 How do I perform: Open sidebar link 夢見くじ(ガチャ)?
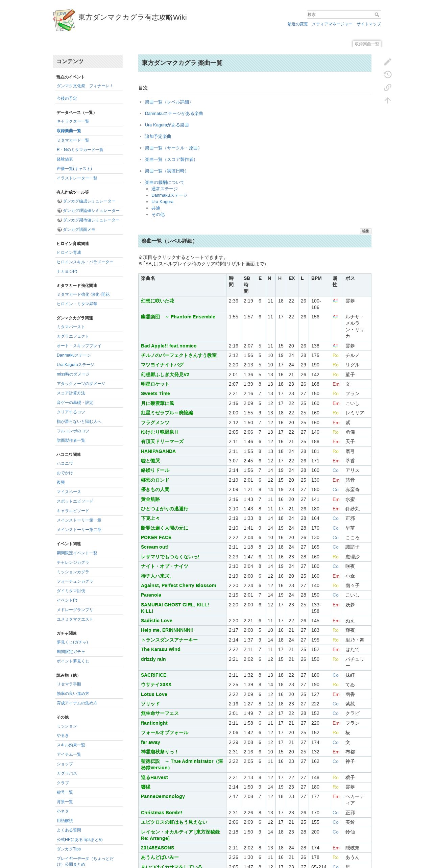pos(72,642)
